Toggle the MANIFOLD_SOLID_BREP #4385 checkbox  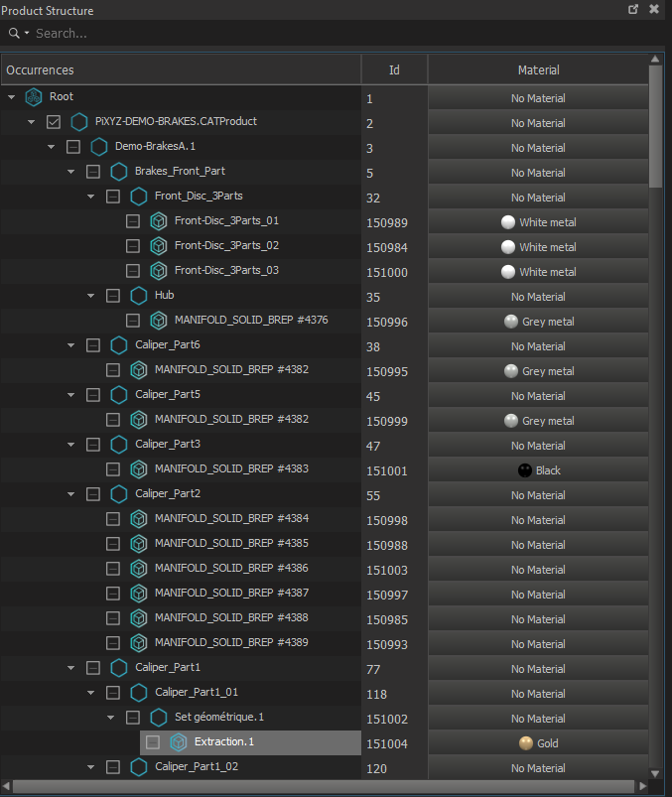coord(113,544)
